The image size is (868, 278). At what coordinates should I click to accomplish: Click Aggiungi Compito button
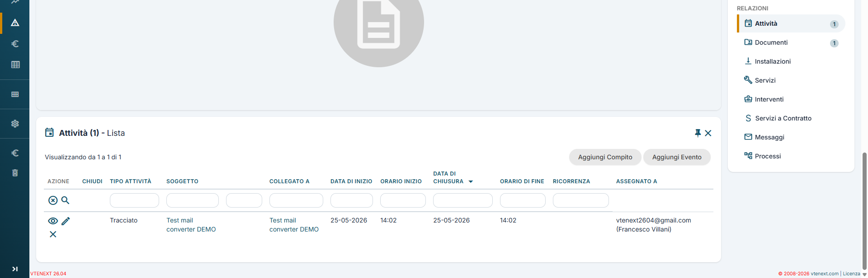(x=605, y=157)
